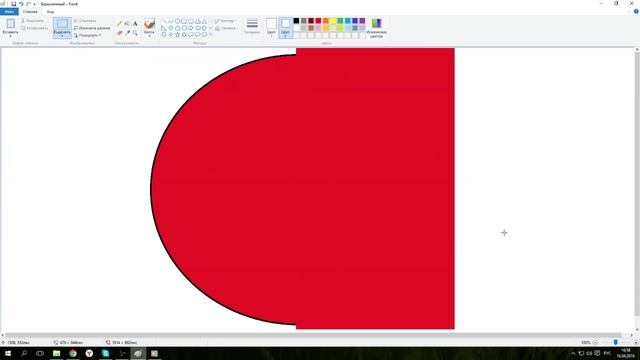This screenshot has width=640, height=360.
Task: Select the Color picker eyedropper tool
Action: (x=127, y=33)
